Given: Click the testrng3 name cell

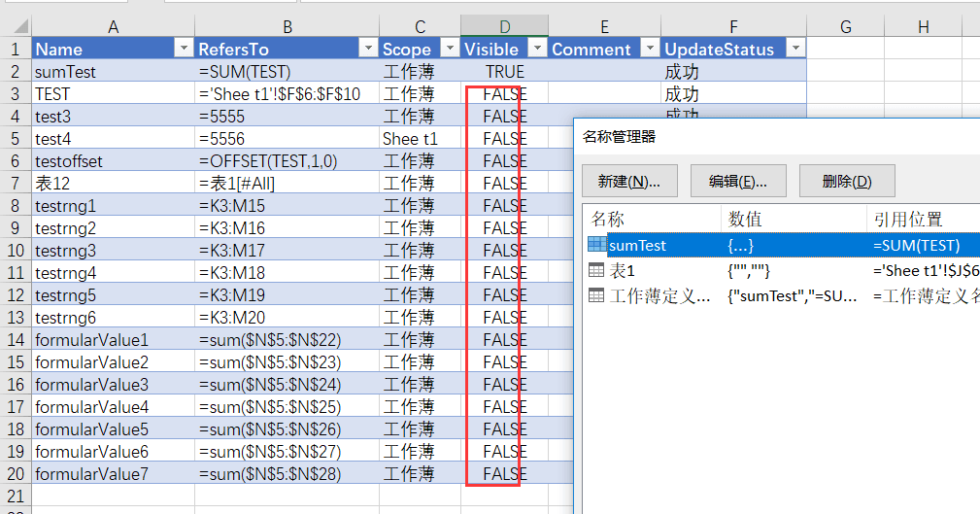Looking at the screenshot, I should pyautogui.click(x=113, y=250).
